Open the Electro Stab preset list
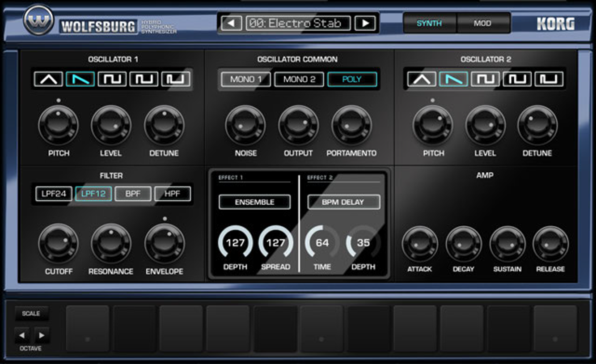This screenshot has height=364, width=596. (298, 23)
